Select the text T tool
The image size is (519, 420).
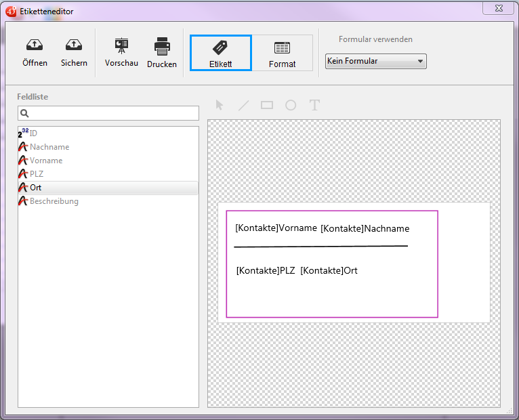314,105
